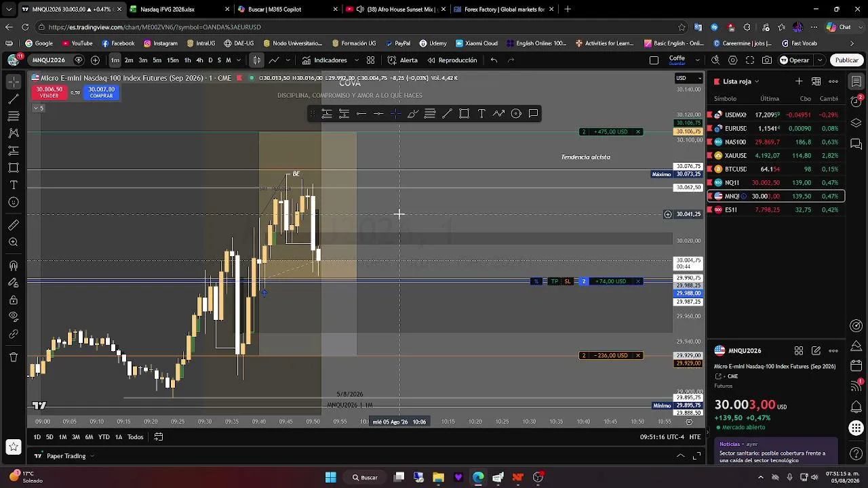
Task: Take a chart snapshot with camera icon
Action: (x=766, y=60)
